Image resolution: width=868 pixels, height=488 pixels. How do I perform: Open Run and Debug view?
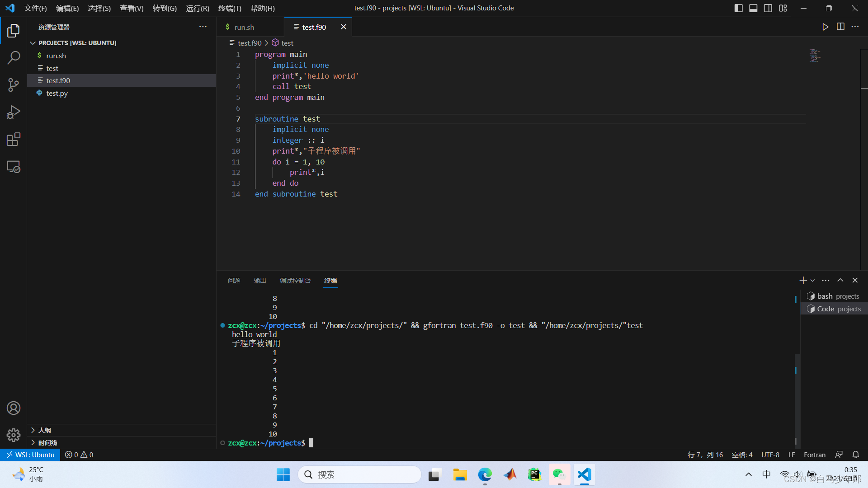(x=14, y=112)
